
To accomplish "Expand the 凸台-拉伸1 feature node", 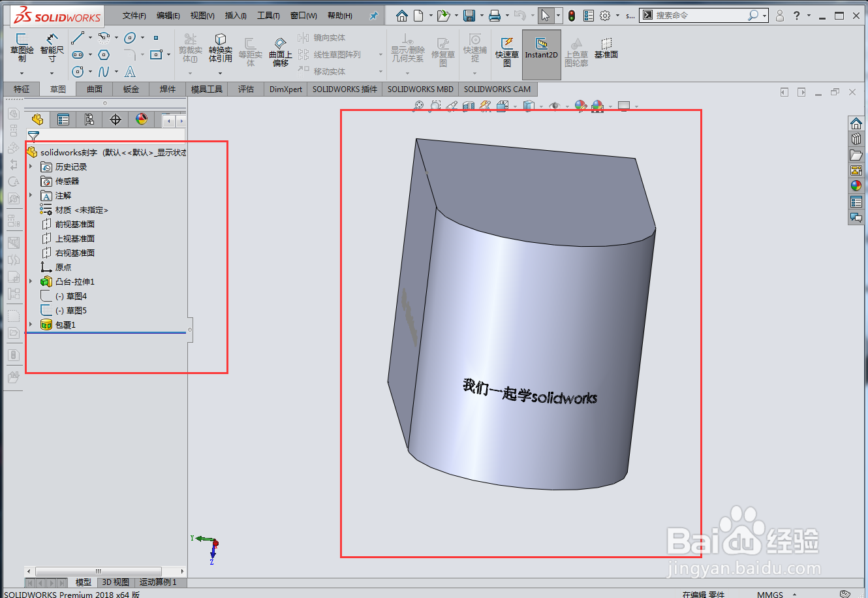I will pos(31,281).
